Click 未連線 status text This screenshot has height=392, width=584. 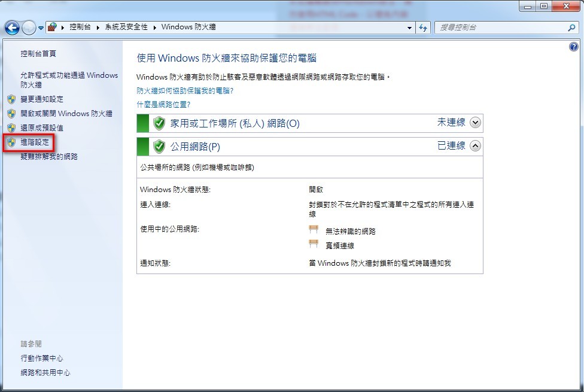(x=451, y=122)
